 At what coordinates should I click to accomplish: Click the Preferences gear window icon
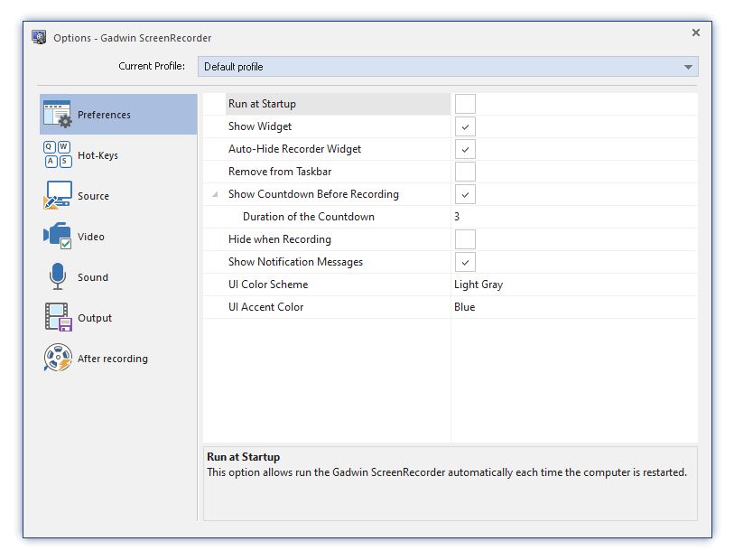[58, 115]
